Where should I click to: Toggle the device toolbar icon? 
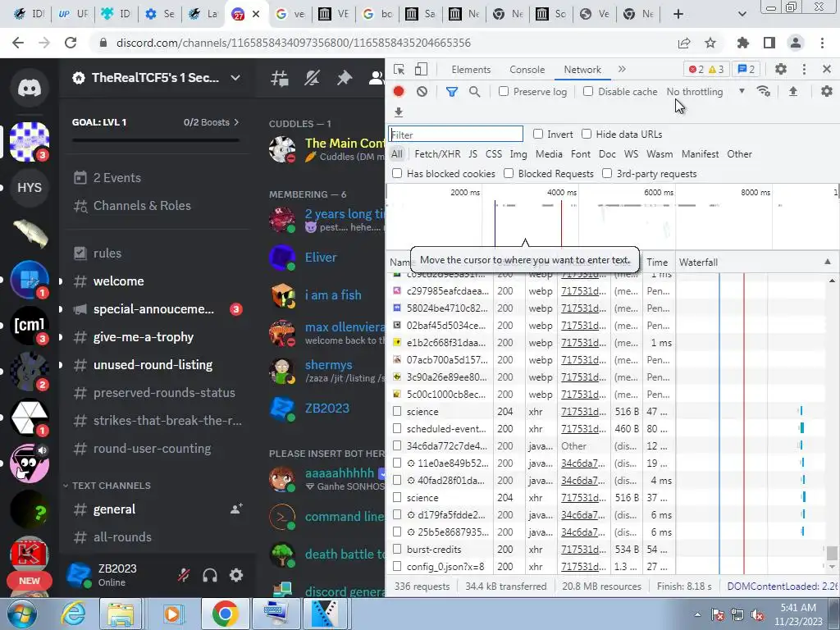tap(421, 70)
